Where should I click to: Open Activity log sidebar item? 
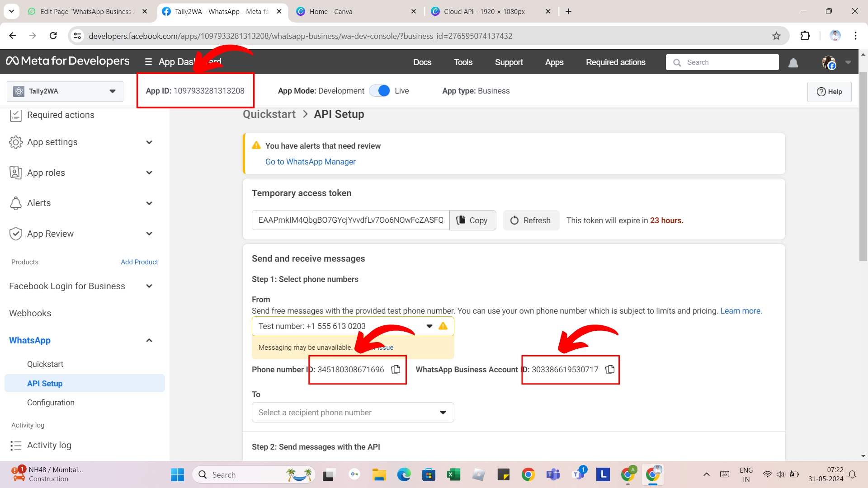pos(49,445)
